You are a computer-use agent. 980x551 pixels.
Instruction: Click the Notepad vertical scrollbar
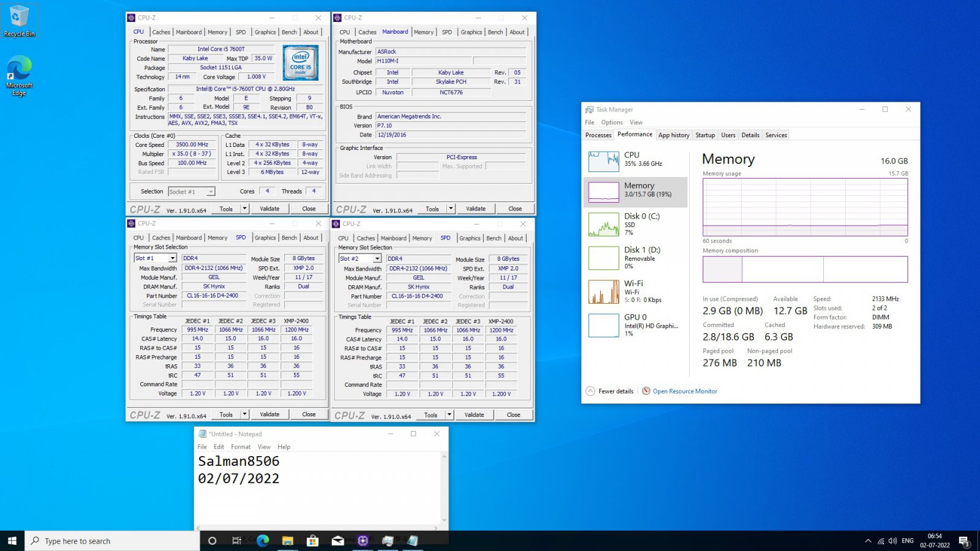pyautogui.click(x=444, y=490)
